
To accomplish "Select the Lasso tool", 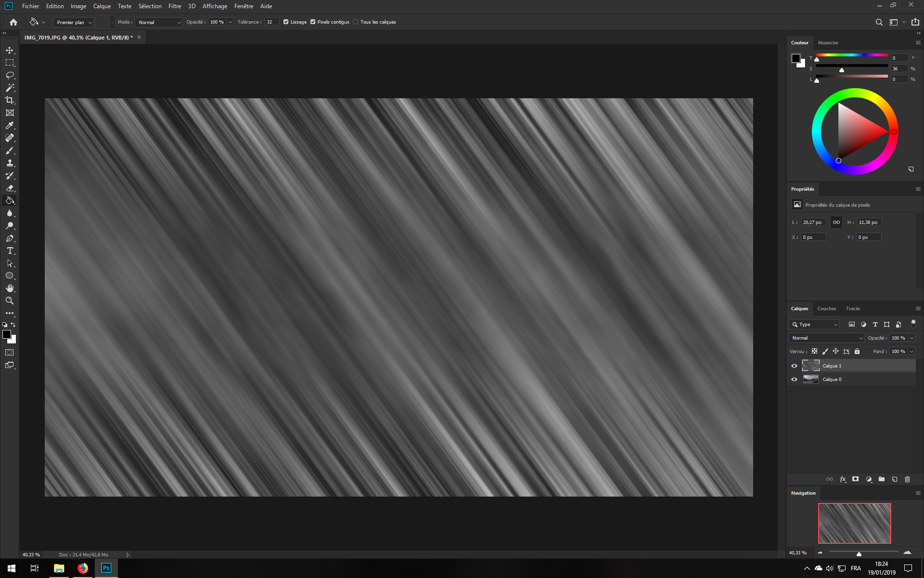I will tap(10, 75).
